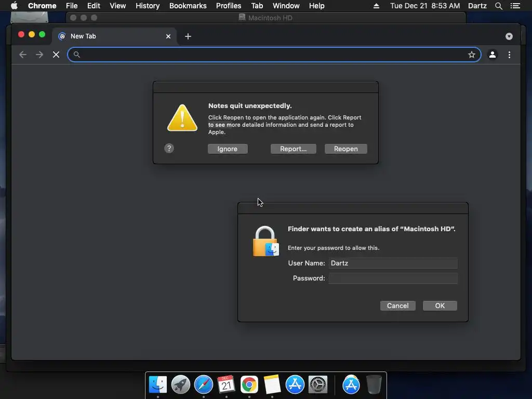Open Finder from the Dock
Image resolution: width=532 pixels, height=399 pixels.
click(x=158, y=384)
